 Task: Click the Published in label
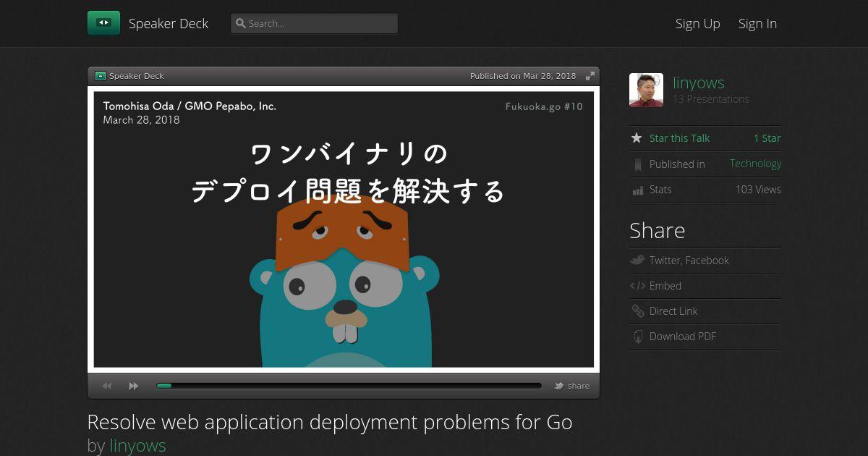[x=677, y=164]
